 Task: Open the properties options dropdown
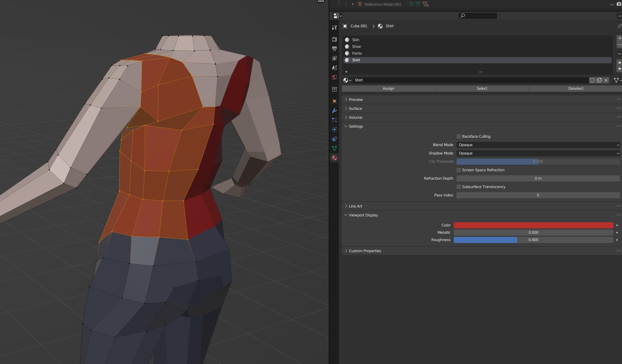pos(619,16)
